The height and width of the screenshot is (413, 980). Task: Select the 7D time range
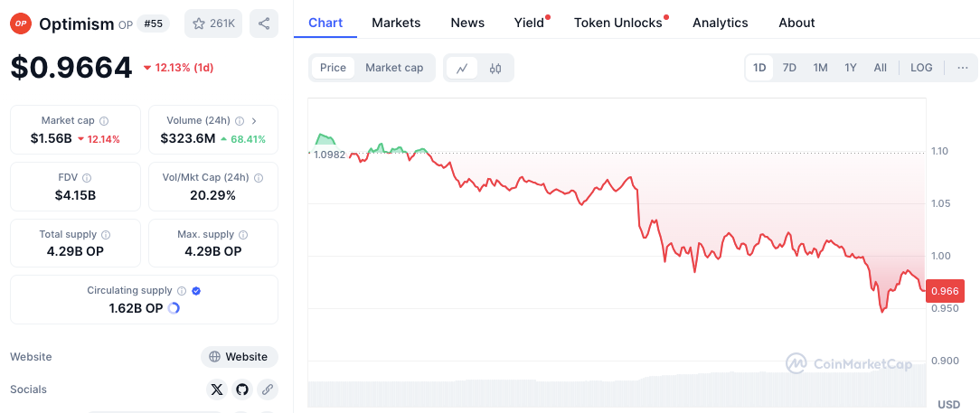click(789, 68)
